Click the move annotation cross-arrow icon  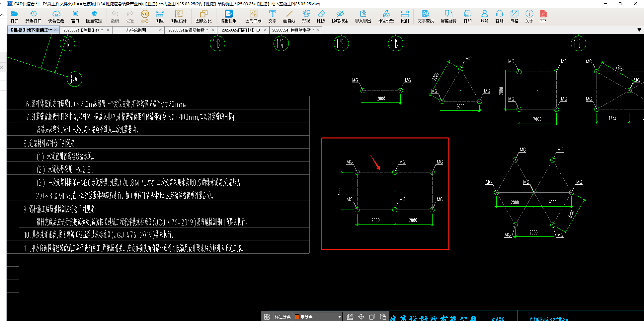[361, 317]
